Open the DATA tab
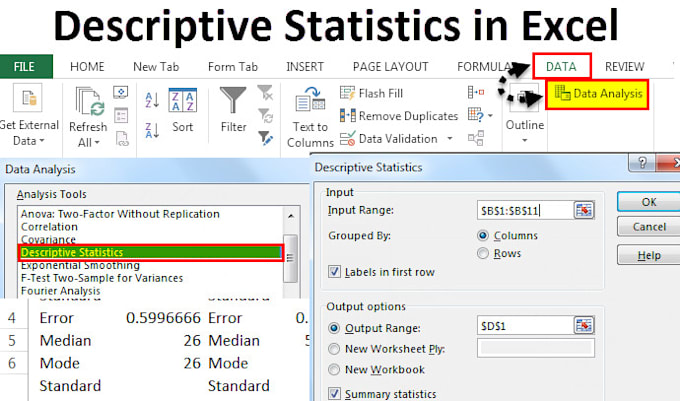This screenshot has height=401, width=680. click(561, 66)
